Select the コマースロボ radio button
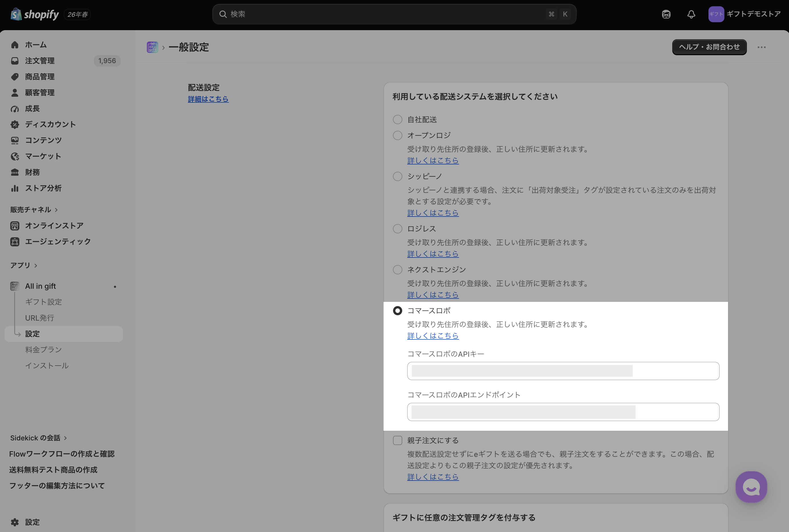 pyautogui.click(x=397, y=311)
